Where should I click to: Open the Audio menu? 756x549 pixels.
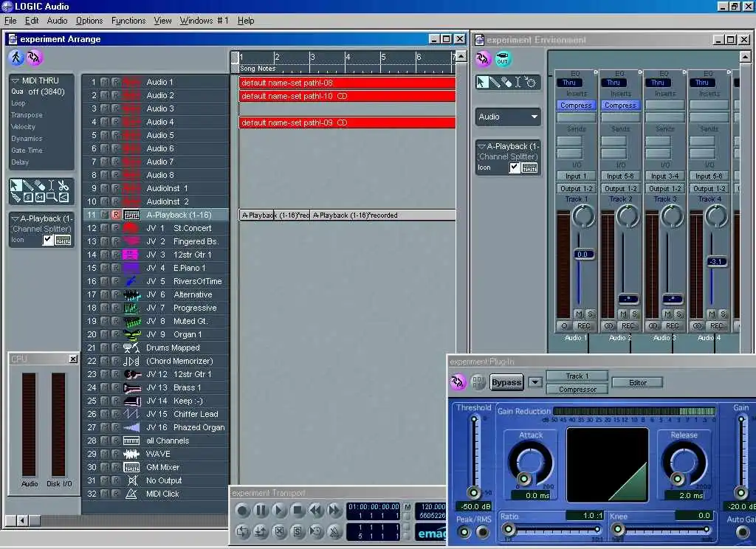click(x=58, y=21)
